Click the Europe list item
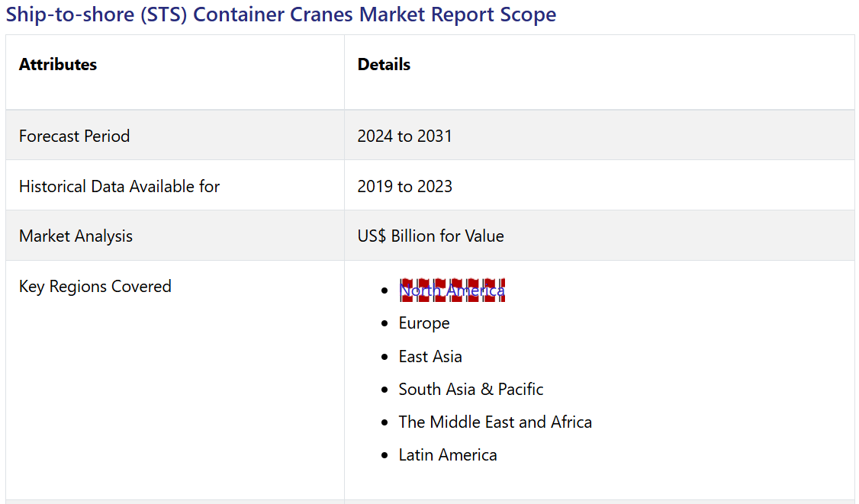Image resolution: width=859 pixels, height=504 pixels. pos(424,323)
